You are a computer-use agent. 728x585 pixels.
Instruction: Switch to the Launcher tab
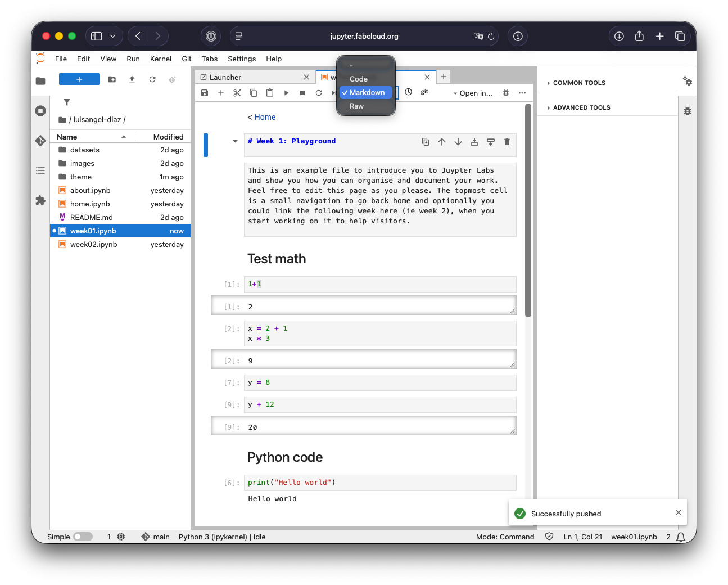[x=225, y=77]
